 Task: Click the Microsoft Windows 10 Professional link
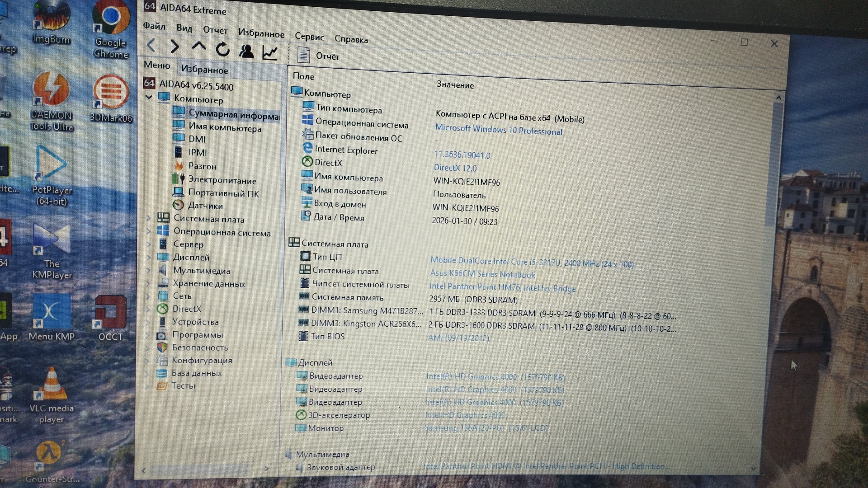click(x=498, y=130)
